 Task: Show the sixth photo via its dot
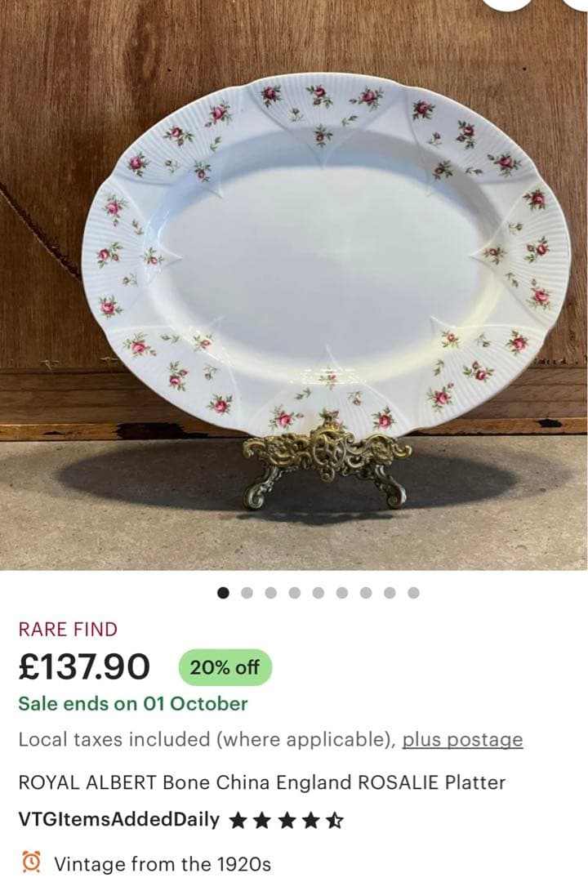pos(342,593)
